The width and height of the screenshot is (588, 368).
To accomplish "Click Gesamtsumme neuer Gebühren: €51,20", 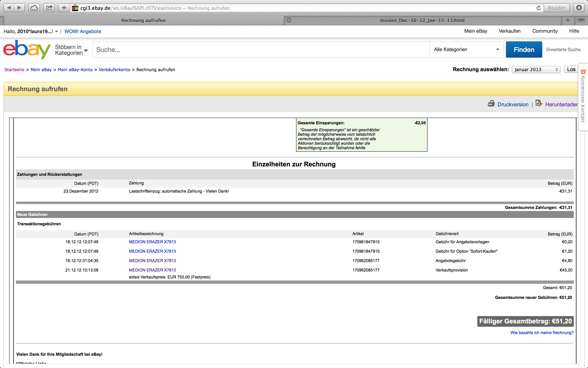I will [x=533, y=297].
